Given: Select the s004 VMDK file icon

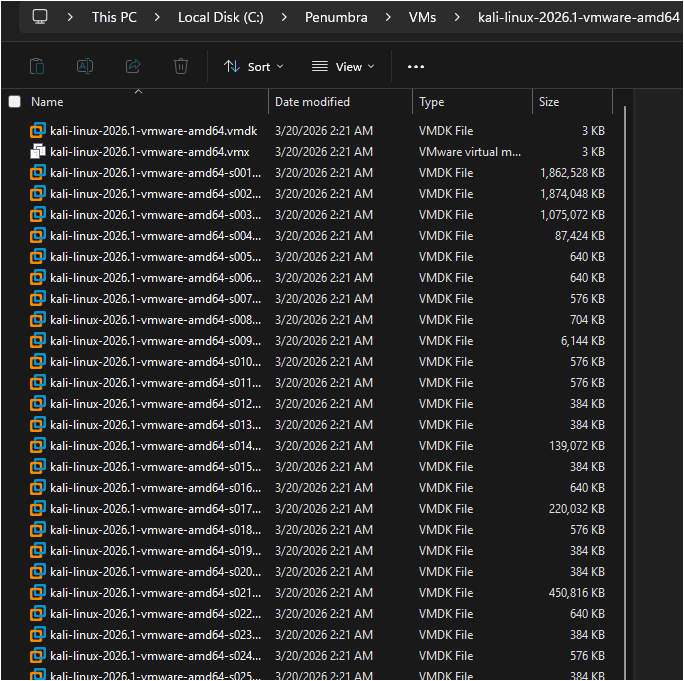Looking at the screenshot, I should tap(38, 236).
